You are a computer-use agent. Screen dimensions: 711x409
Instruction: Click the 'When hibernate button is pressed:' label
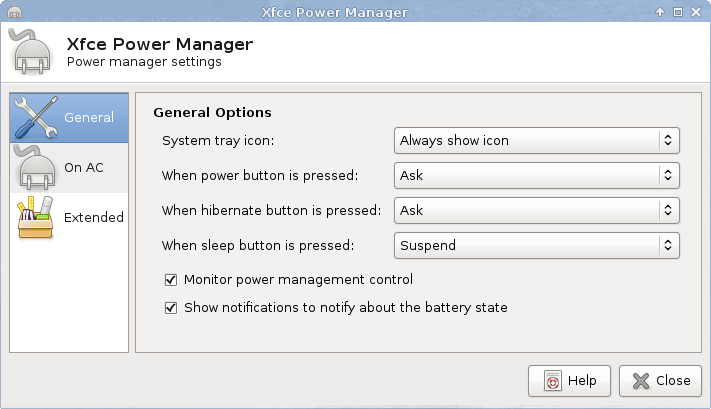pos(271,210)
